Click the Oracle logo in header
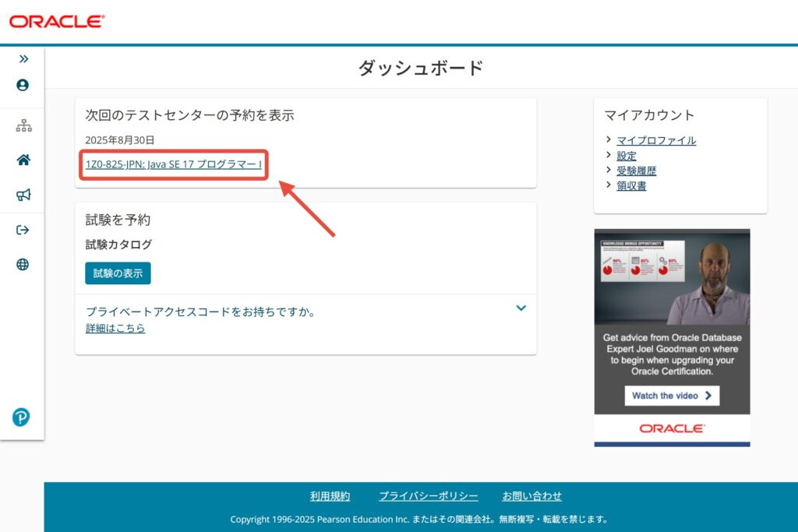Viewport: 798px width, 532px height. (x=56, y=22)
